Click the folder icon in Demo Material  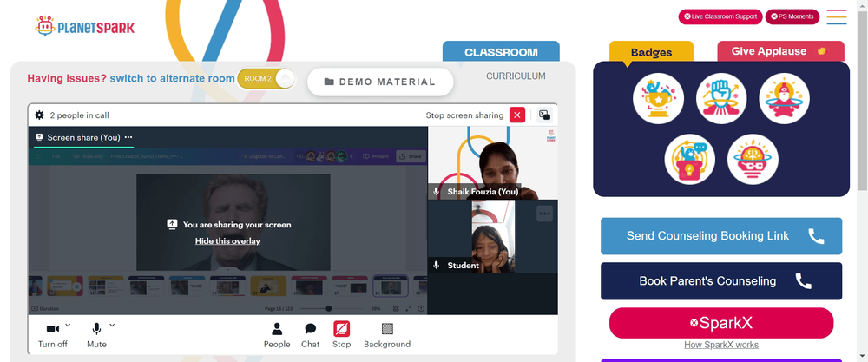click(x=329, y=82)
